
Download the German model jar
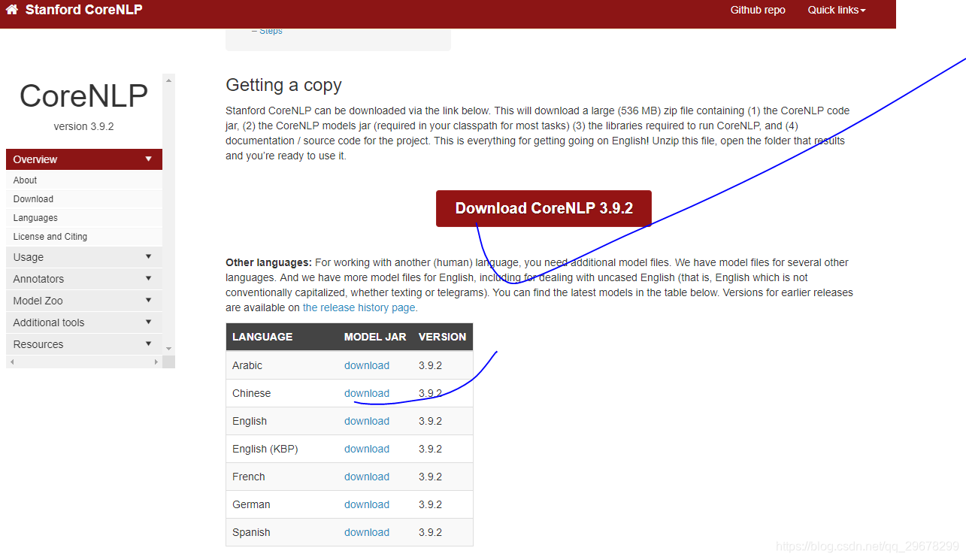point(367,504)
